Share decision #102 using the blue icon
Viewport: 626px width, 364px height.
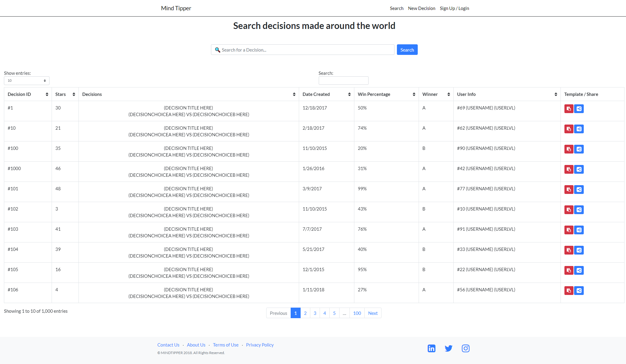coord(579,210)
